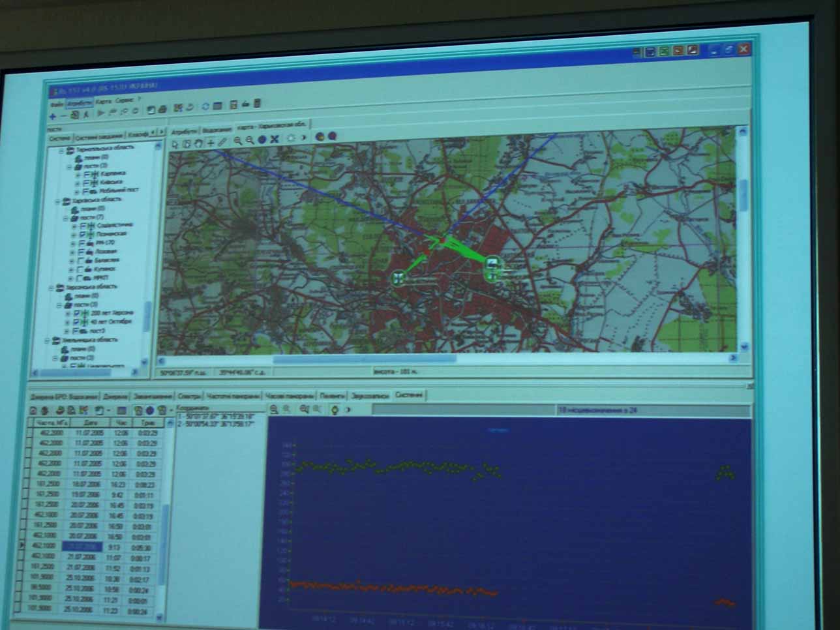Uncheck the 200 лет Херсона checkbox
840x630 pixels.
(x=77, y=314)
